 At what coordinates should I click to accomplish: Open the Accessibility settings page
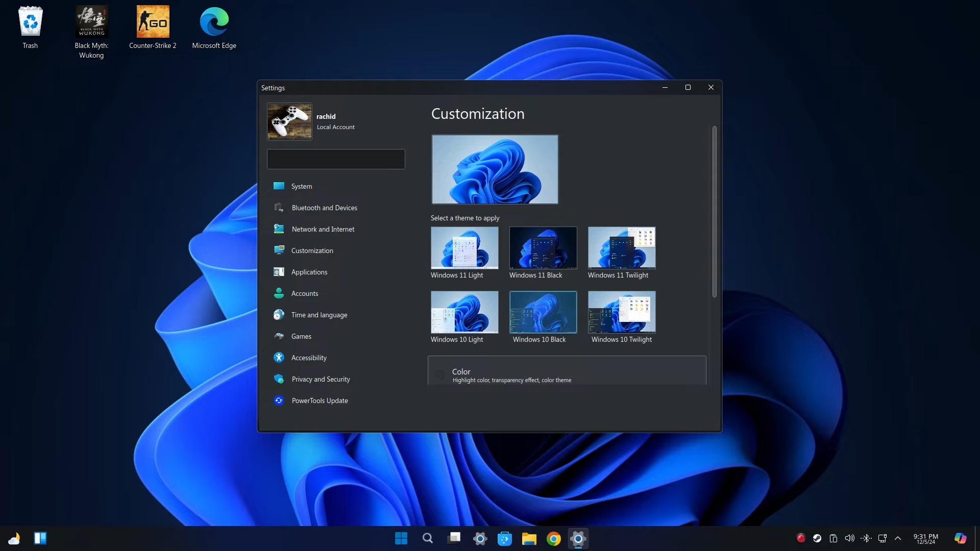tap(308, 358)
